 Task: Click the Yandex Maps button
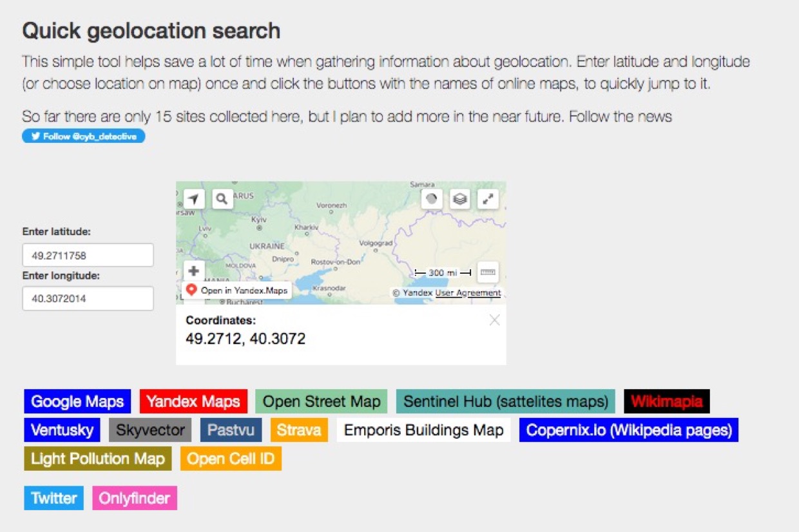193,402
